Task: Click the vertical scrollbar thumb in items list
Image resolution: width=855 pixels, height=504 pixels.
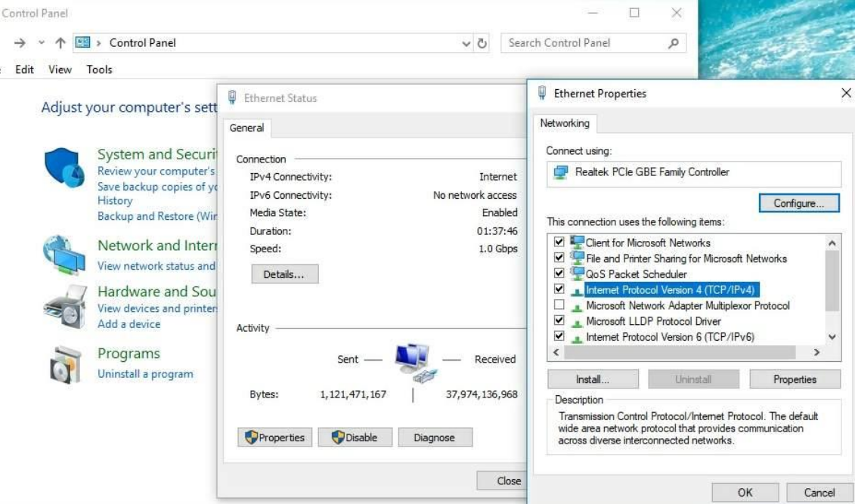Action: [x=832, y=281]
